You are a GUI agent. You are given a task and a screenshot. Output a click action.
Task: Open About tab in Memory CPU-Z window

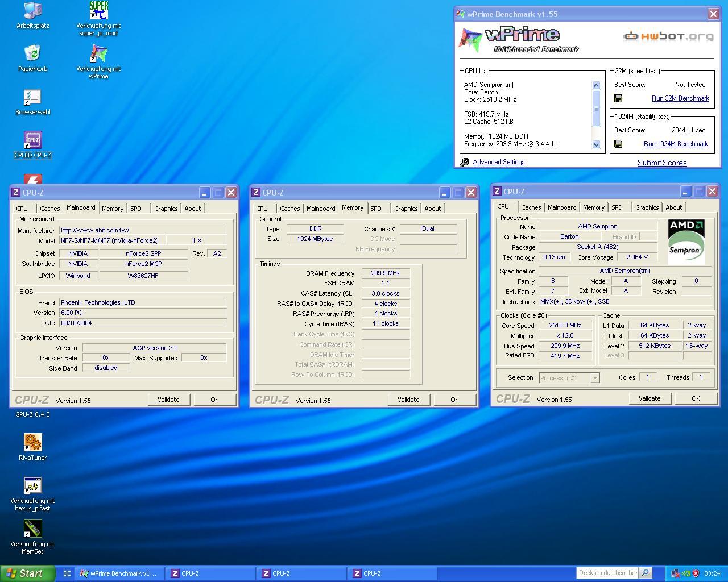pos(433,209)
